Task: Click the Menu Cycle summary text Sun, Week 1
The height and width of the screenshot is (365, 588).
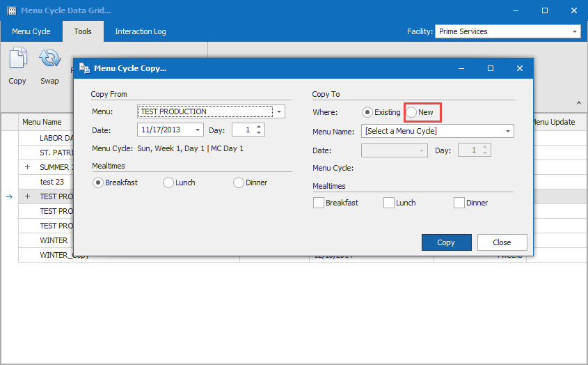Action: tap(190, 148)
